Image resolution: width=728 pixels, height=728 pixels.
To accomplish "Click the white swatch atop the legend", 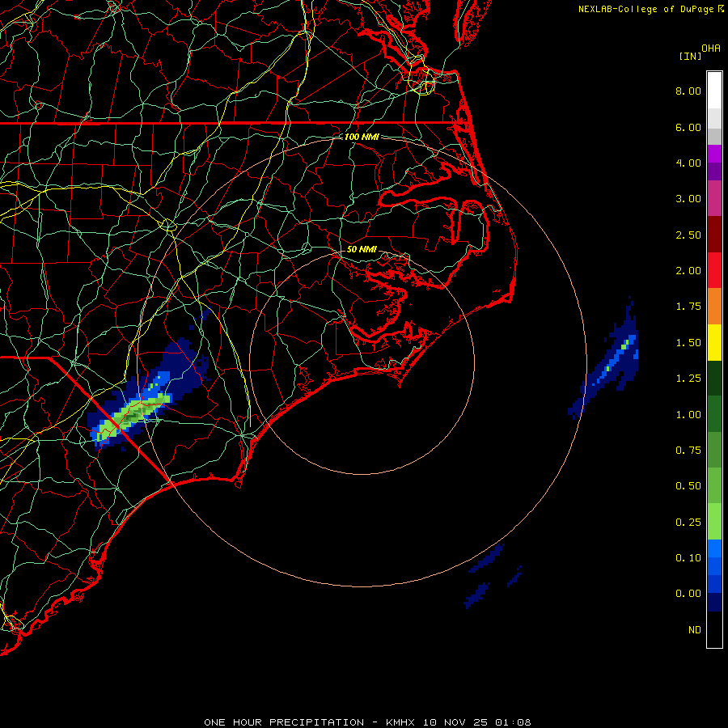I will tap(714, 90).
